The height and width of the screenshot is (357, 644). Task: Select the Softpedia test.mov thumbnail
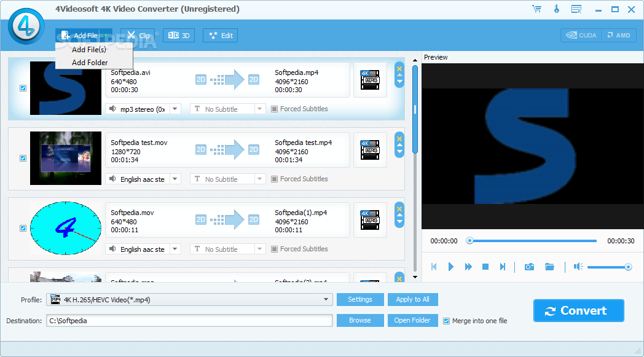66,158
